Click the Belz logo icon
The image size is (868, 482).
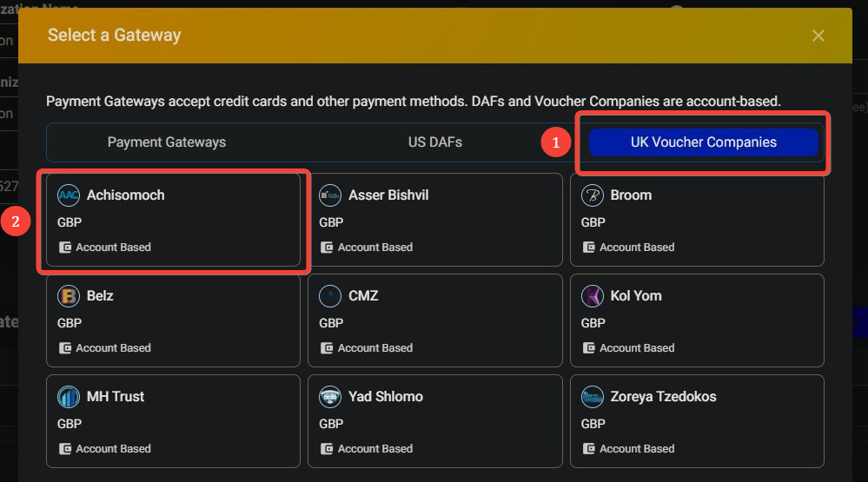click(69, 296)
